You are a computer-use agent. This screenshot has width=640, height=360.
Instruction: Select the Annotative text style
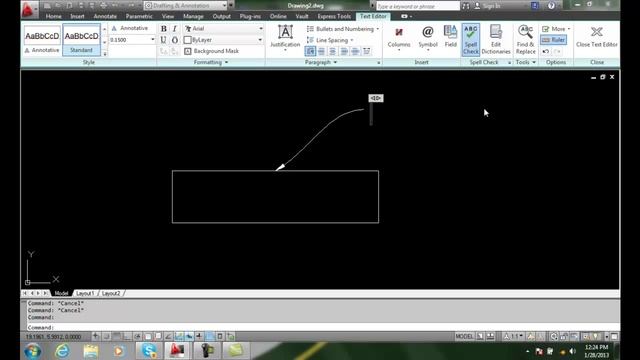coord(42,40)
